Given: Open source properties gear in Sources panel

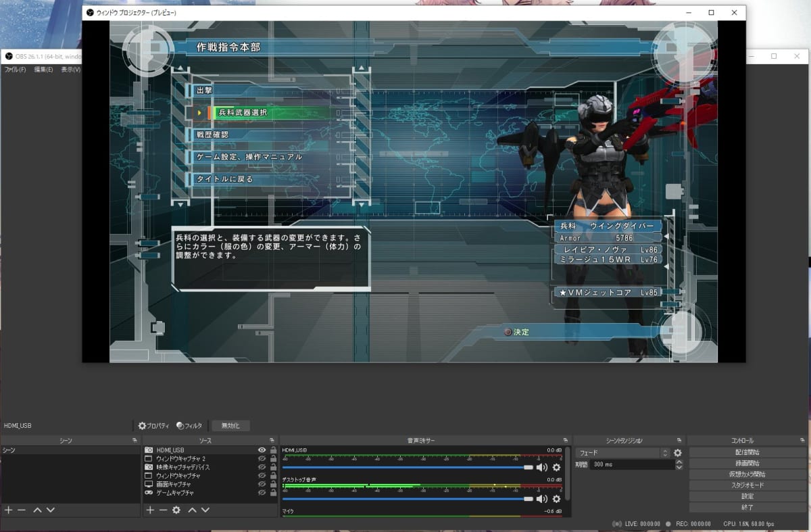Looking at the screenshot, I should click(x=176, y=510).
